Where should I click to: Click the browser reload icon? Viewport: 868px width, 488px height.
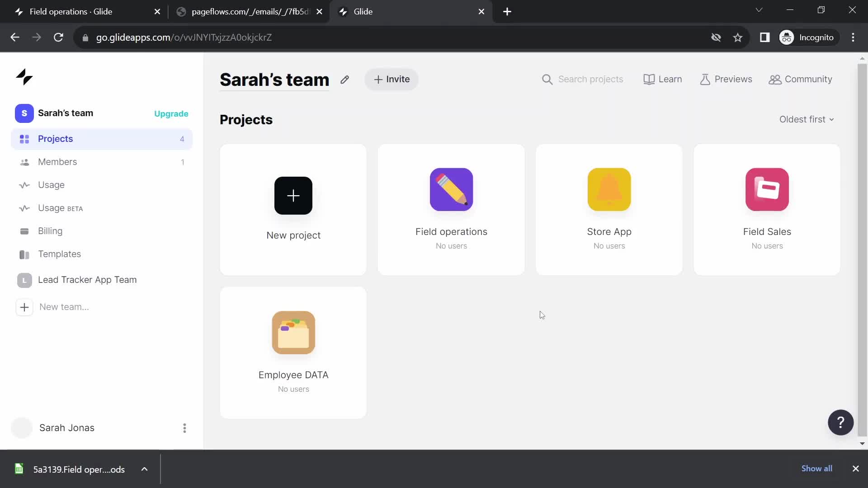click(x=58, y=38)
